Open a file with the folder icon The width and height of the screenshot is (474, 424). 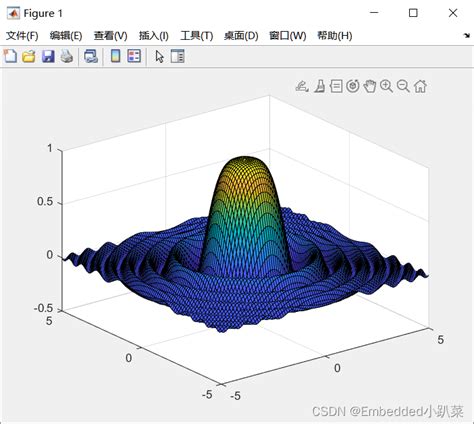[29, 56]
